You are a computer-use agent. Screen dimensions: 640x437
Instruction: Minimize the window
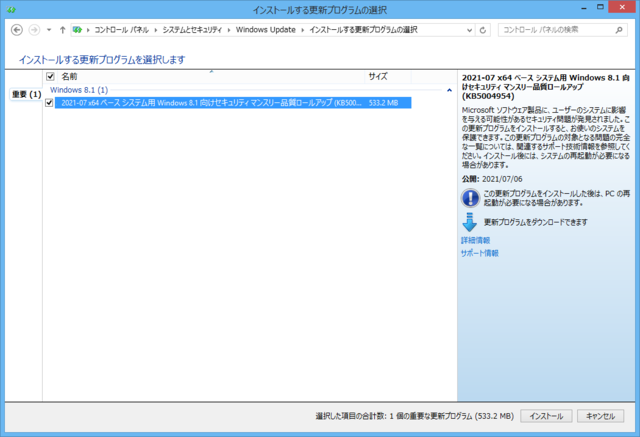(x=584, y=7)
